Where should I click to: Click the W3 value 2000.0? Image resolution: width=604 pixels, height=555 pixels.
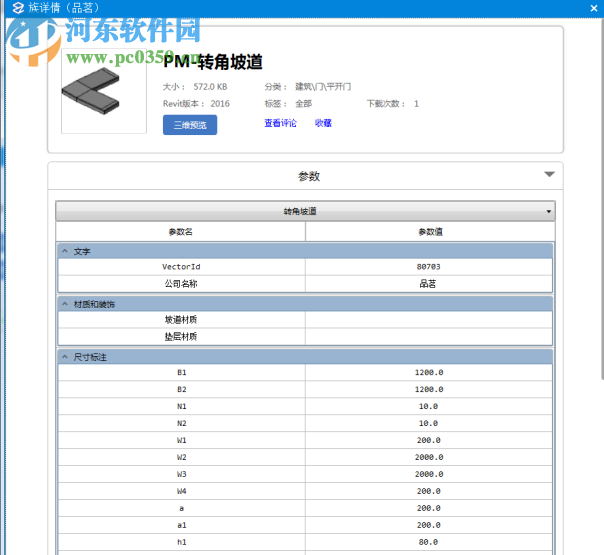[x=429, y=474]
